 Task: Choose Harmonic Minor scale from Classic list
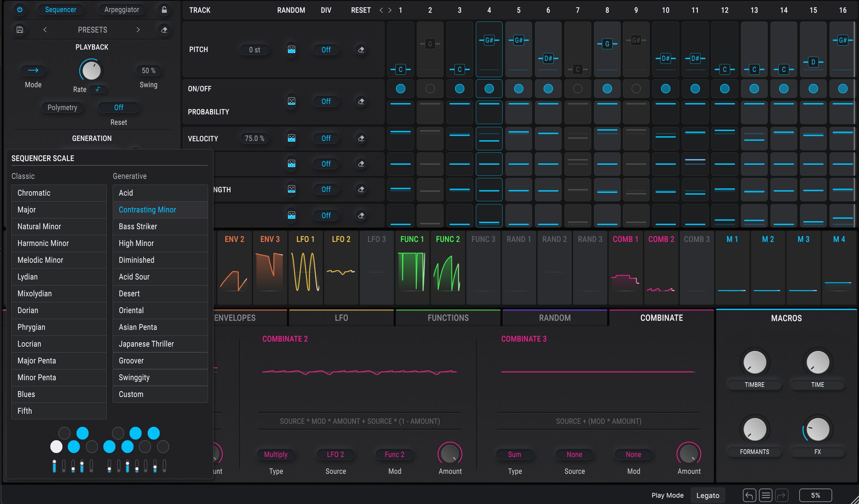(x=59, y=243)
